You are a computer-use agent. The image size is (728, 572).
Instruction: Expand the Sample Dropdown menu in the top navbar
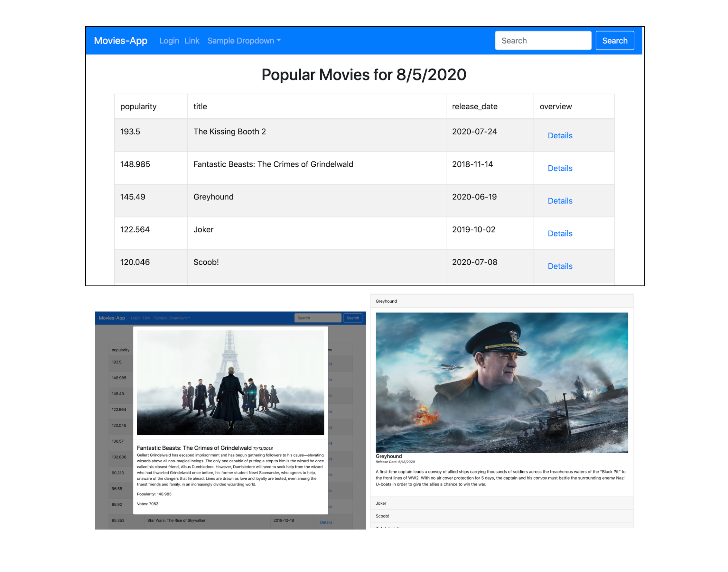coord(244,41)
